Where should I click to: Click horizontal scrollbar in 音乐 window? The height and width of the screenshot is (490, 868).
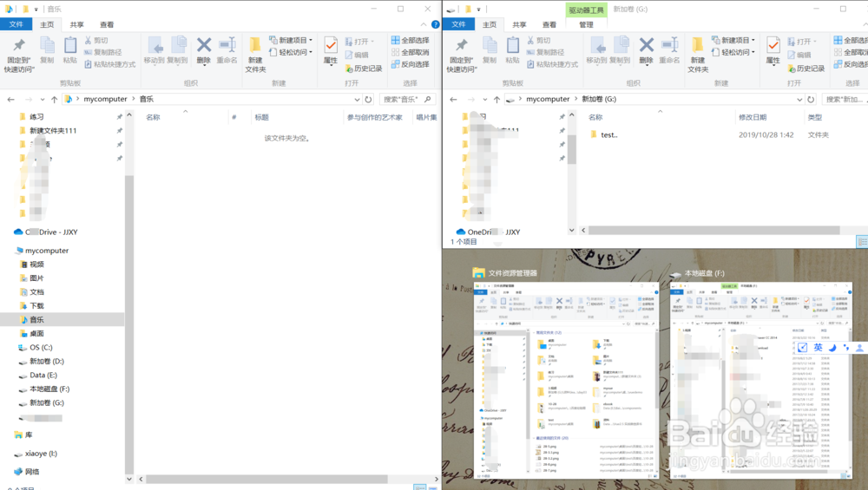(x=266, y=479)
